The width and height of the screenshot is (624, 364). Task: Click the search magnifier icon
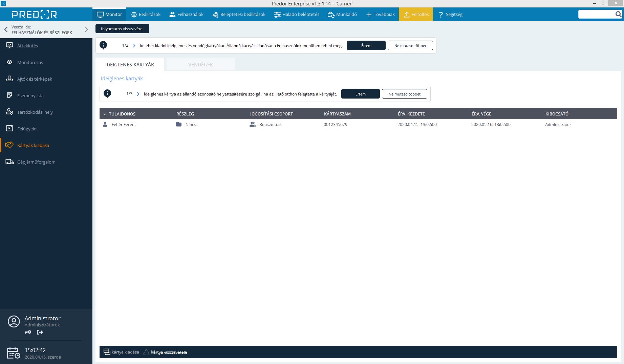pyautogui.click(x=618, y=14)
